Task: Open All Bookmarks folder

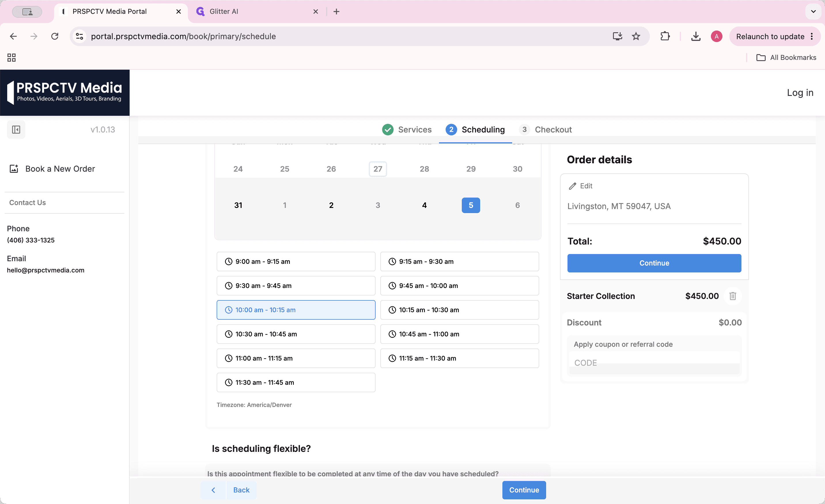Action: [786, 58]
